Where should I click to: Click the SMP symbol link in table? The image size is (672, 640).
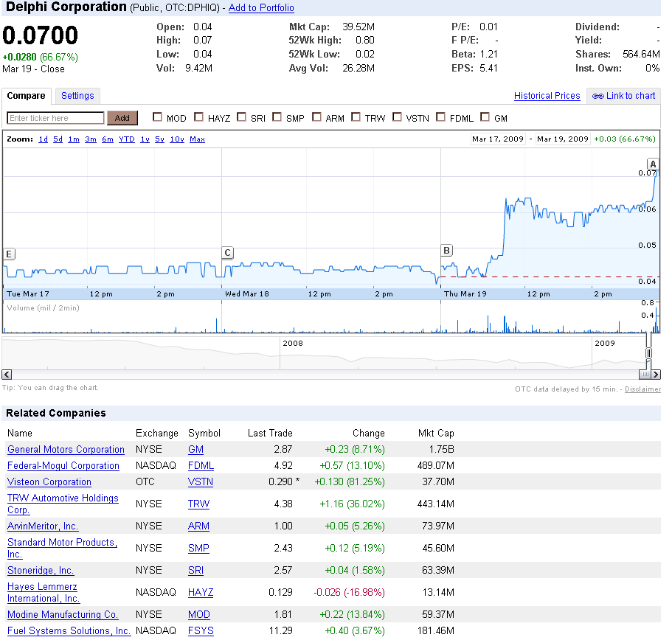(x=199, y=549)
